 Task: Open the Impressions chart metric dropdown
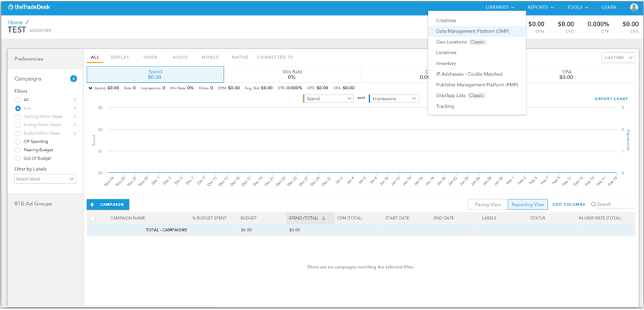pyautogui.click(x=393, y=98)
